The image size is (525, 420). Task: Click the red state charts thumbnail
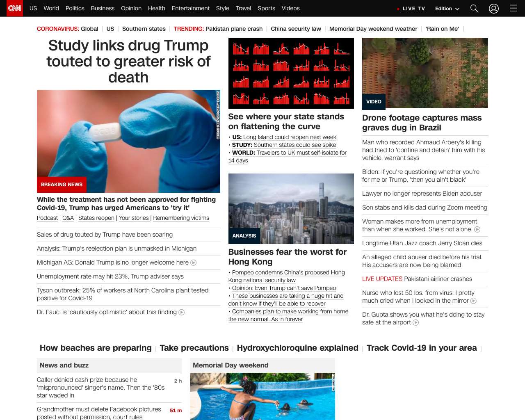tap(291, 73)
